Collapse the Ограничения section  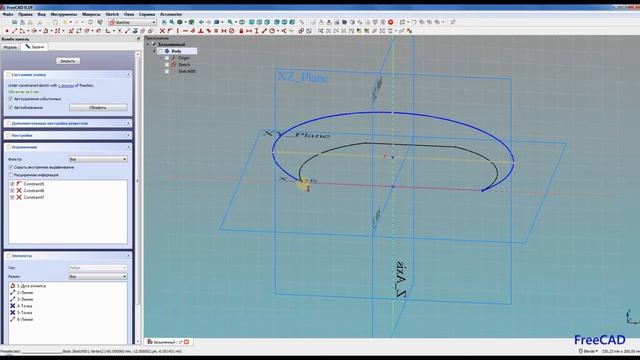[x=128, y=147]
